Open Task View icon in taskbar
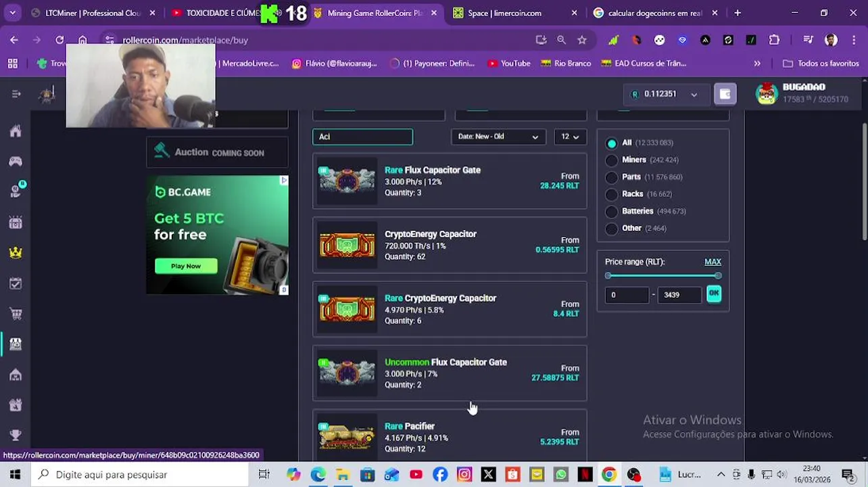Viewport: 868px width, 487px height. pos(264,474)
